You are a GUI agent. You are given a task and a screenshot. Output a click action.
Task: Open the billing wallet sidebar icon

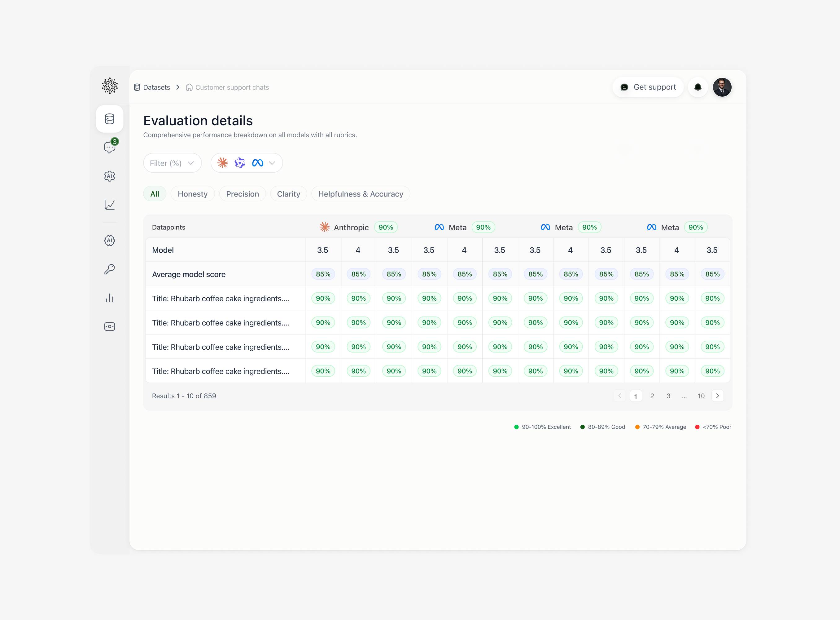pyautogui.click(x=110, y=326)
